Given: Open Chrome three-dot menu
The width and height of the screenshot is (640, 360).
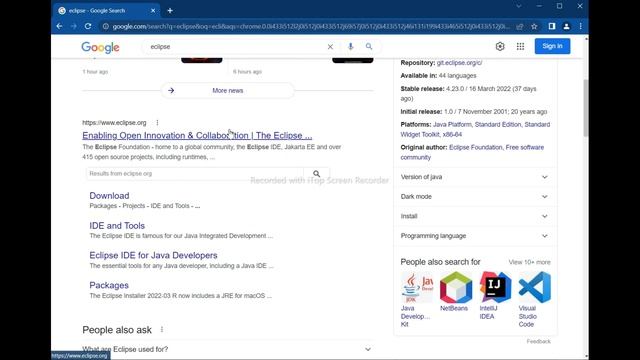Looking at the screenshot, I should click(x=580, y=26).
